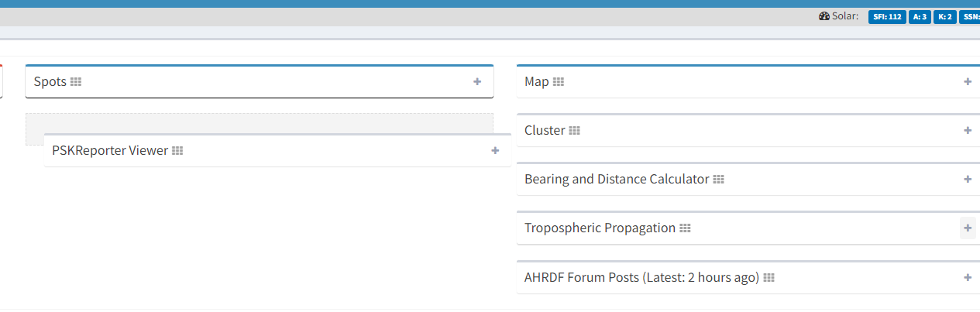
Task: Click the Cluster panel grid icon
Action: tap(574, 131)
